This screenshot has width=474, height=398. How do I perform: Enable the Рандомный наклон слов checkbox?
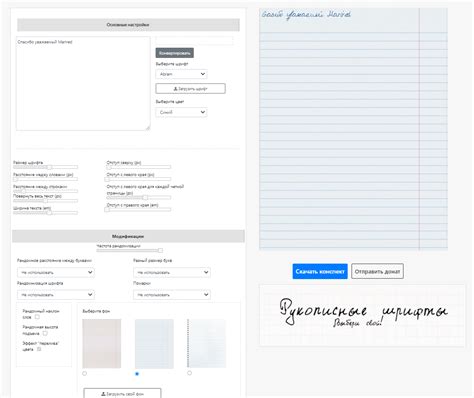point(37,317)
